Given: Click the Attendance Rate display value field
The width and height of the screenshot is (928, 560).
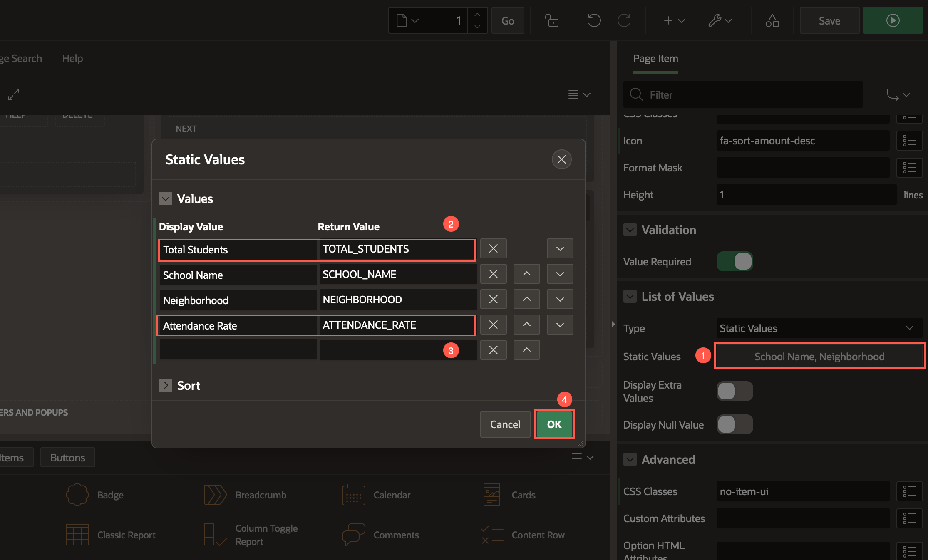Looking at the screenshot, I should click(x=238, y=325).
